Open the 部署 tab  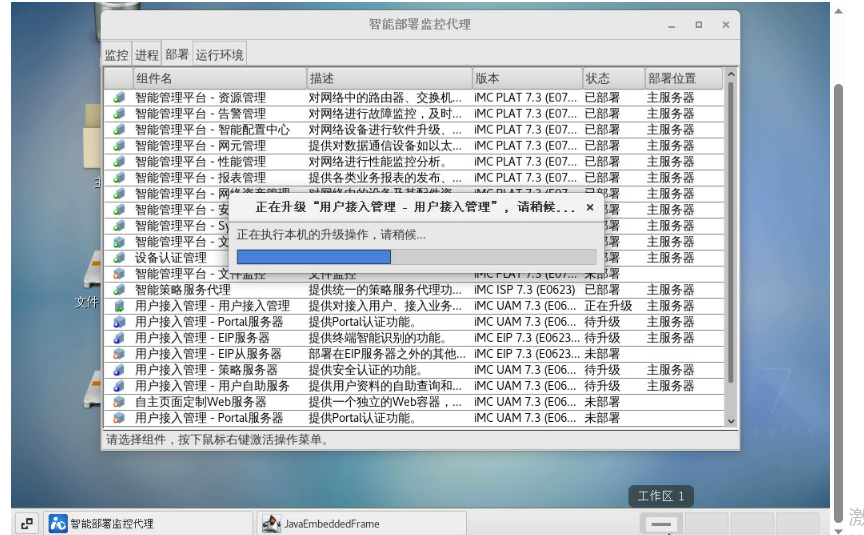click(176, 54)
